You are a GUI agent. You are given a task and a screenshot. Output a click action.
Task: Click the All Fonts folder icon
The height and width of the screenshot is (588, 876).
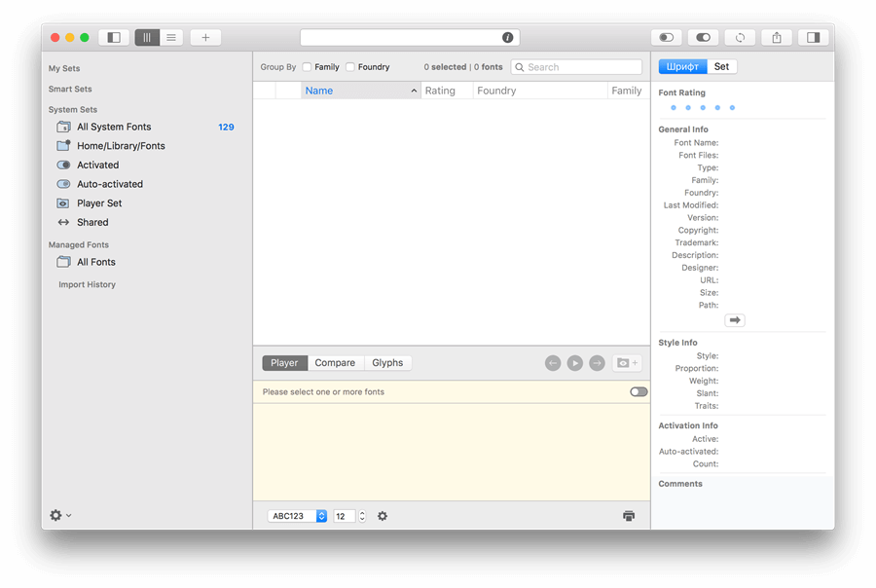63,262
